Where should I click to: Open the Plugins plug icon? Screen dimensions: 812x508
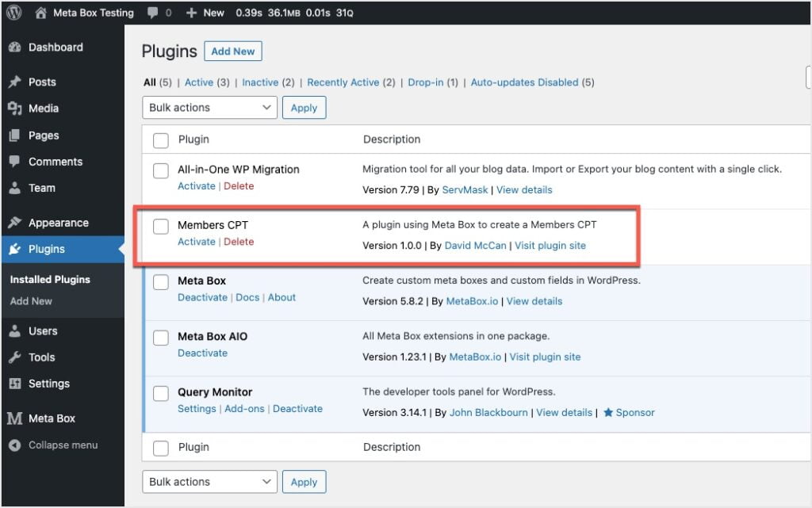16,248
